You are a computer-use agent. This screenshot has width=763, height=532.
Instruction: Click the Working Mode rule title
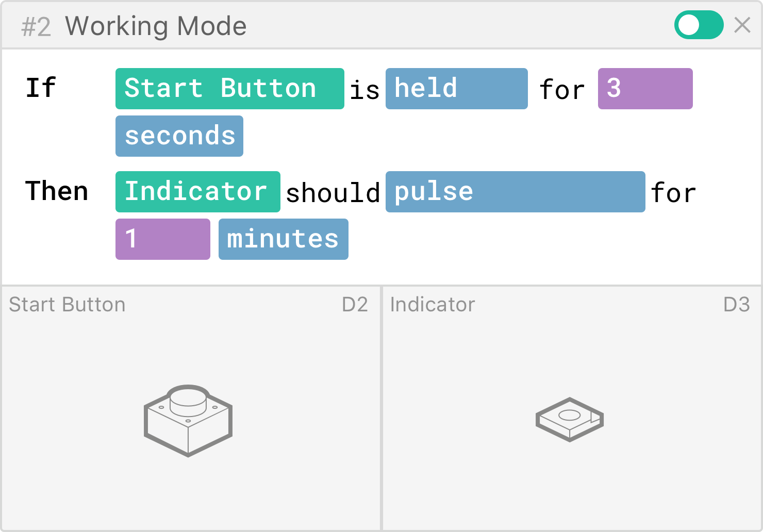point(156,26)
